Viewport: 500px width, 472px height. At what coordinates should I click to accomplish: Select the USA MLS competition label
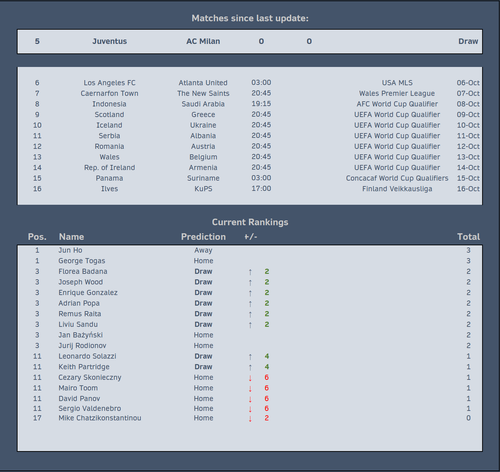click(x=397, y=83)
